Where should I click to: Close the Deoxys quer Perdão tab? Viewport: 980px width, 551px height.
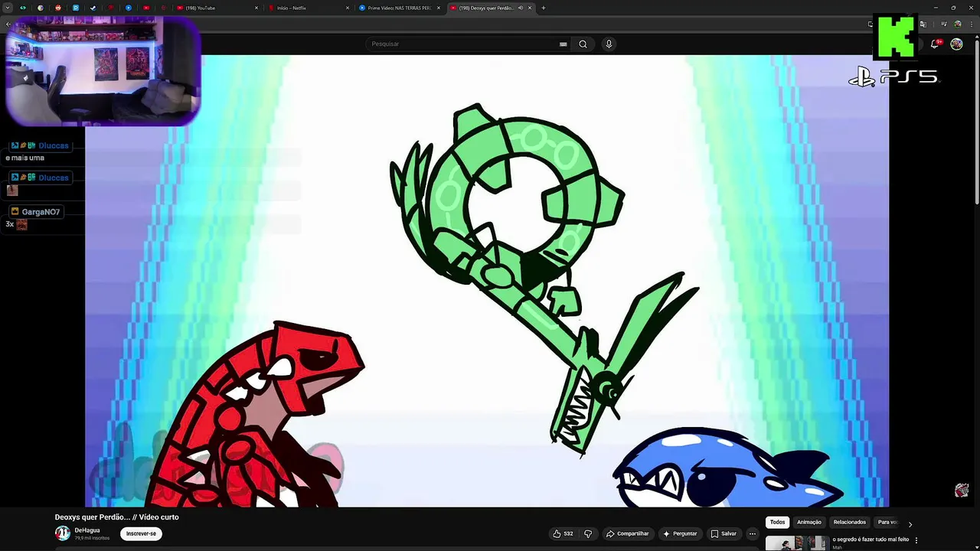[530, 8]
